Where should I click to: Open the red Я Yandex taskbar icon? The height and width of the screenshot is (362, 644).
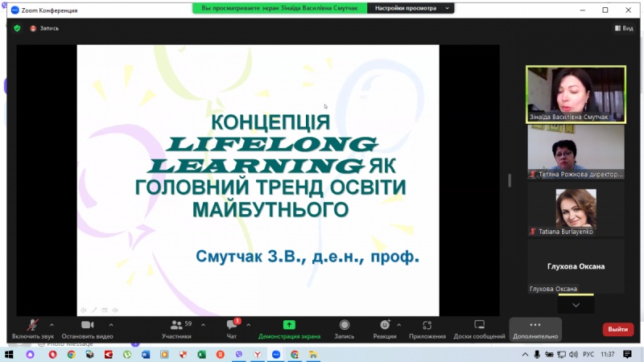tap(221, 354)
